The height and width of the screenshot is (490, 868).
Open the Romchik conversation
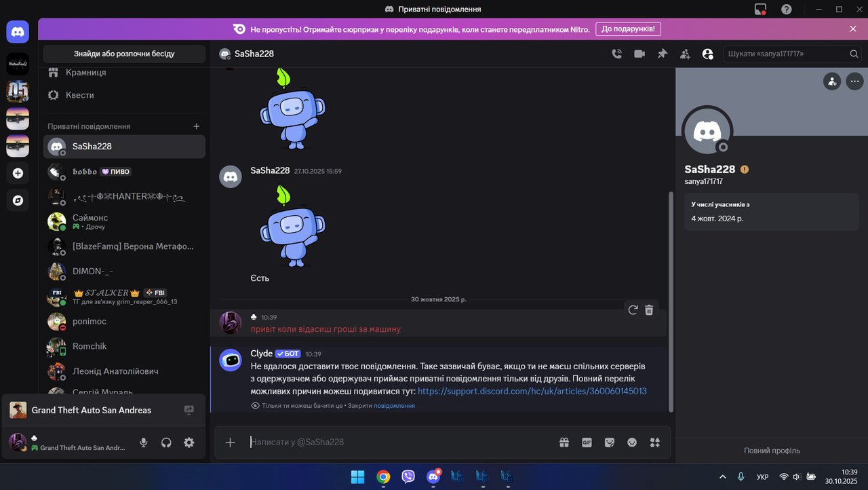point(124,346)
